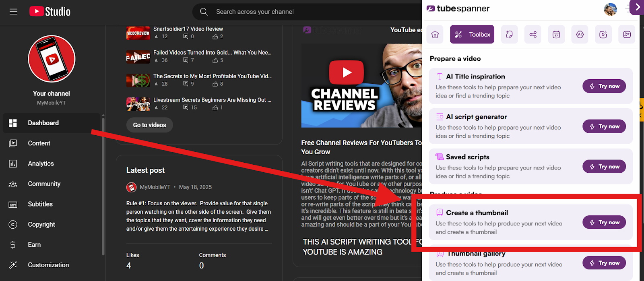
Task: Open Failed Videos Turned Into Gold video
Action: [212, 53]
